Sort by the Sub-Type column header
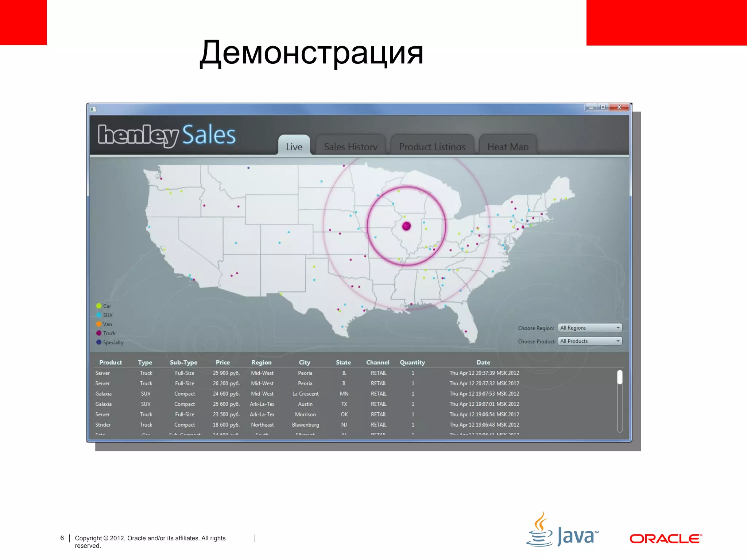This screenshot has height=560, width=747. tap(183, 362)
